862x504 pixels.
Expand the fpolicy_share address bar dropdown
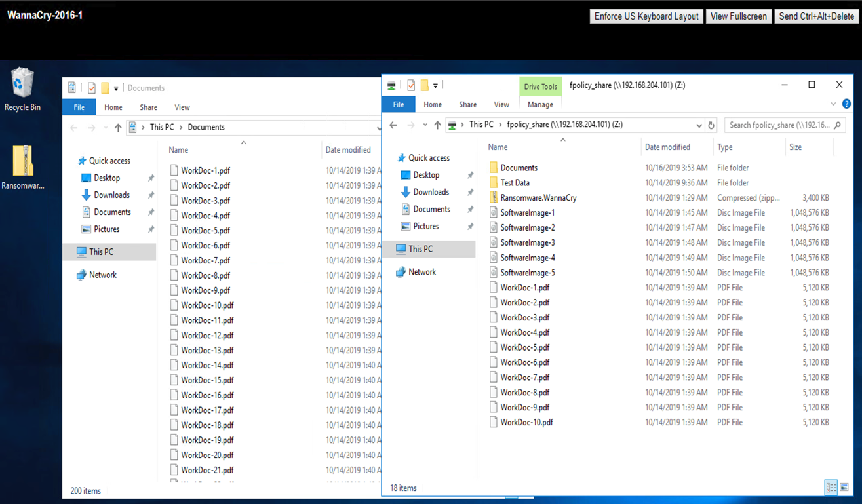tap(699, 125)
